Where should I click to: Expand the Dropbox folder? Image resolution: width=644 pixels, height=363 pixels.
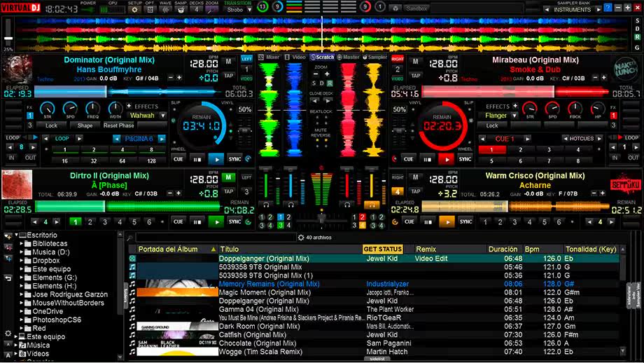click(x=22, y=261)
